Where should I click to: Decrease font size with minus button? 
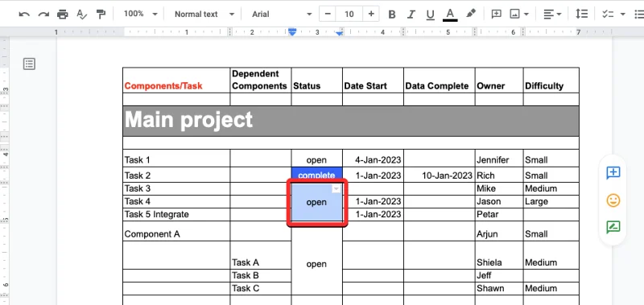[x=328, y=14]
